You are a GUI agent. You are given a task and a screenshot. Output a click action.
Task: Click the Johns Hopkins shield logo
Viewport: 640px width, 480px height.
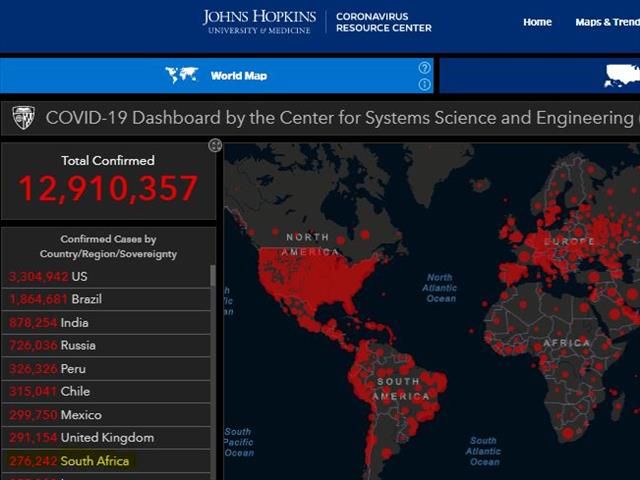[x=23, y=118]
